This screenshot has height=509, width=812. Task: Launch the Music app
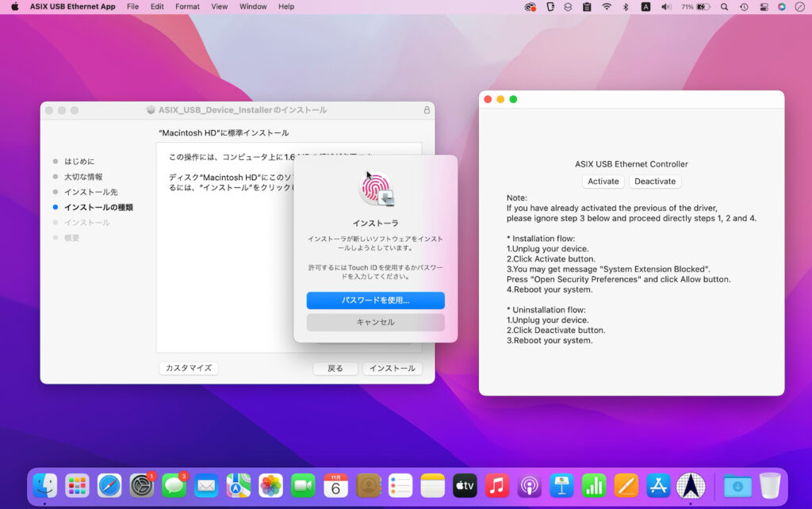tap(496, 484)
